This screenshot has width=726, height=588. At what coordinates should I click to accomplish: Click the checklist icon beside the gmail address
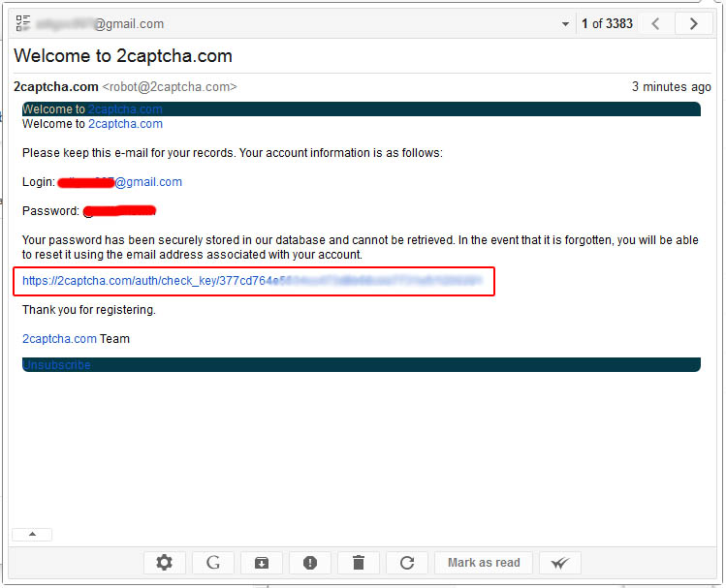[23, 23]
